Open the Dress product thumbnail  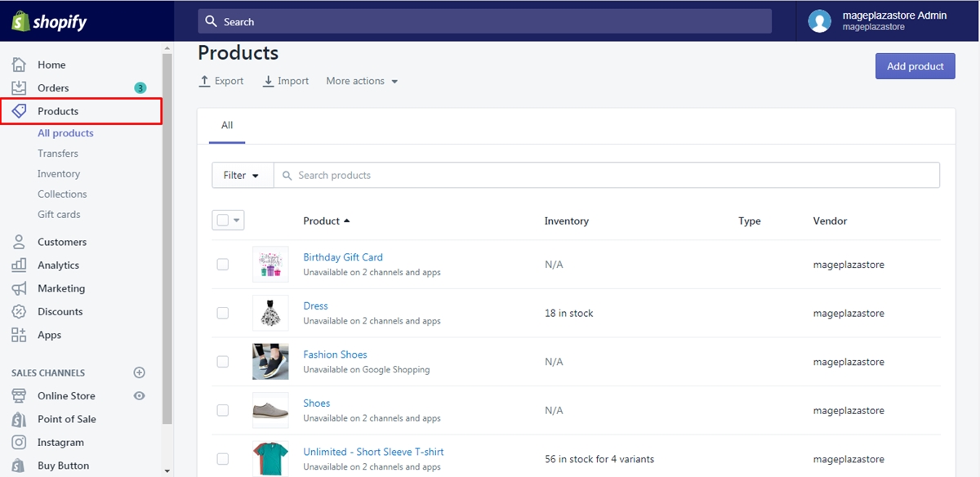click(270, 313)
